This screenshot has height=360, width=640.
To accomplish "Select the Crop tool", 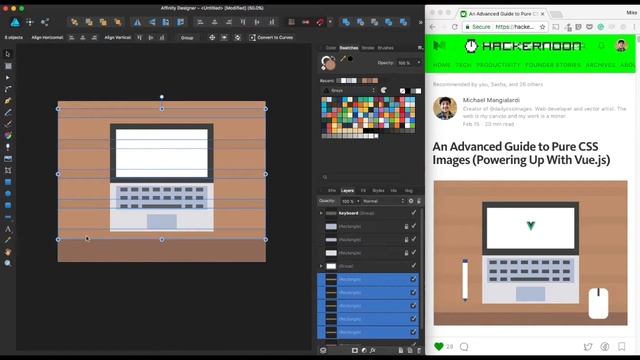I will (8, 170).
